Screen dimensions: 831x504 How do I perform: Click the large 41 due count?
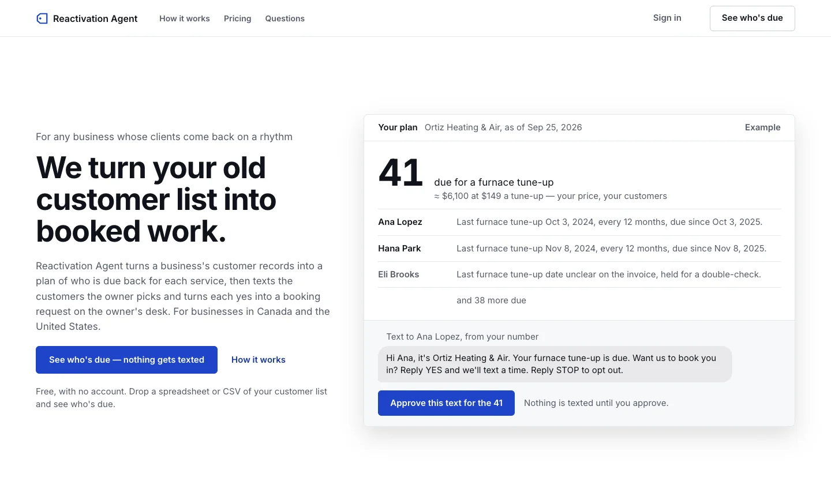(401, 172)
